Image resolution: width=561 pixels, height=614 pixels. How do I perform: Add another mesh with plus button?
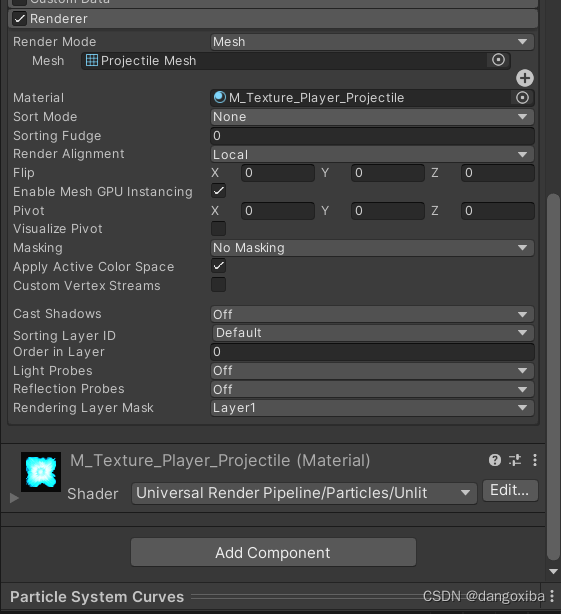coord(525,78)
